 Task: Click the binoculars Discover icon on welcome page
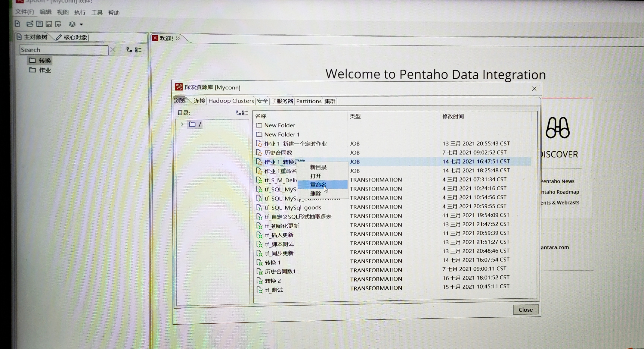coord(558,128)
